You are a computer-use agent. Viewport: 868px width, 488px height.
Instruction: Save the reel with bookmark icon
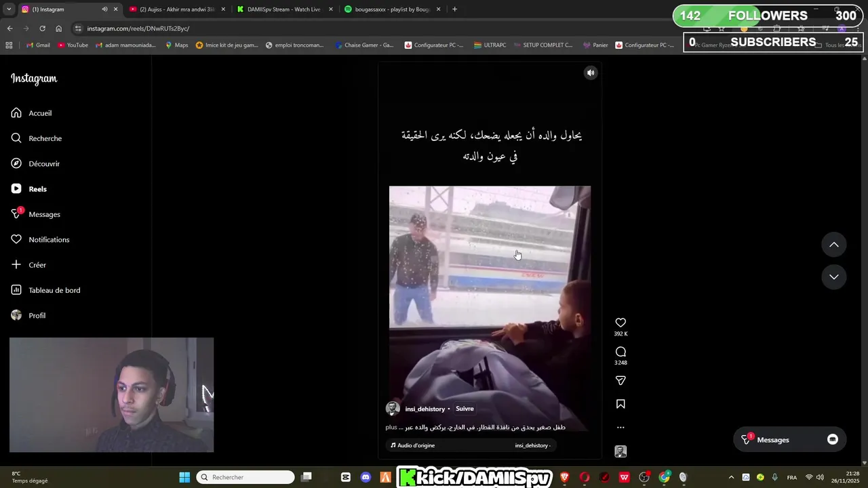pos(620,404)
